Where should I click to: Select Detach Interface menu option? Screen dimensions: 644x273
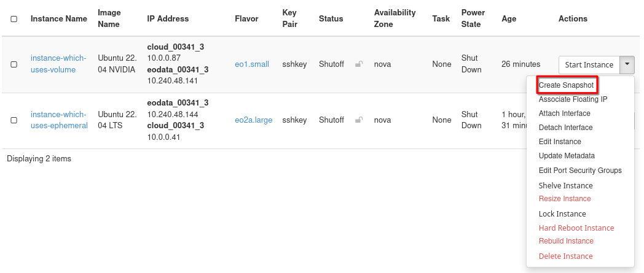coord(565,128)
